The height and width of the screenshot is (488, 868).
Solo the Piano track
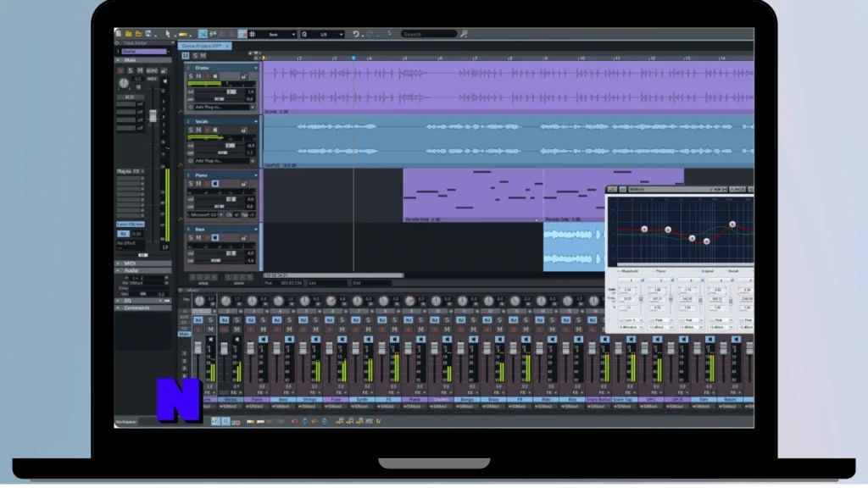pos(191,184)
